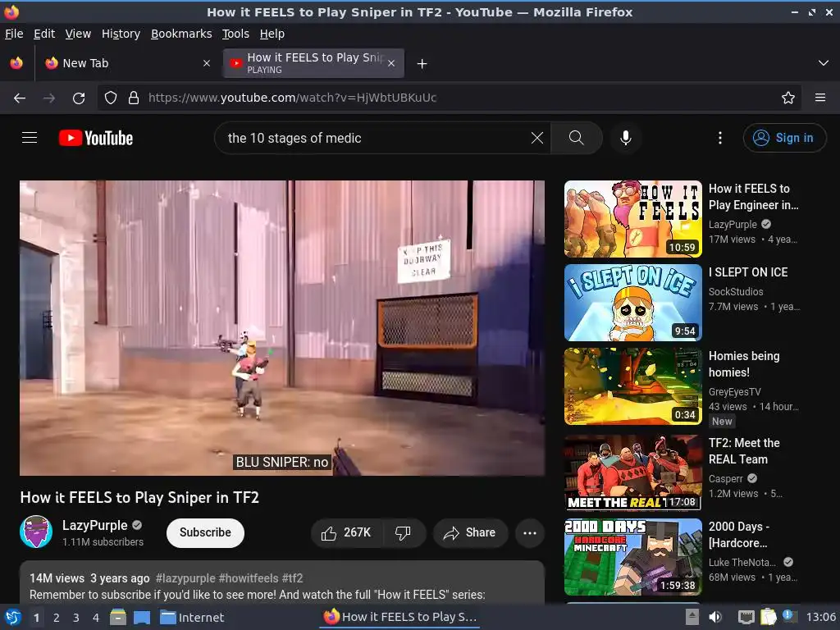840x630 pixels.
Task: Pause the video by clicking the player
Action: tap(282, 328)
